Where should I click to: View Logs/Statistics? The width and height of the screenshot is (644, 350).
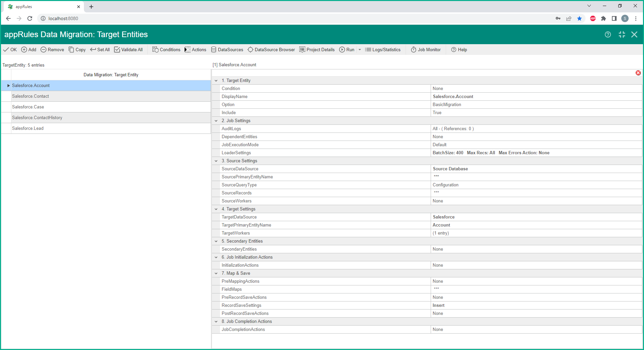(x=383, y=50)
